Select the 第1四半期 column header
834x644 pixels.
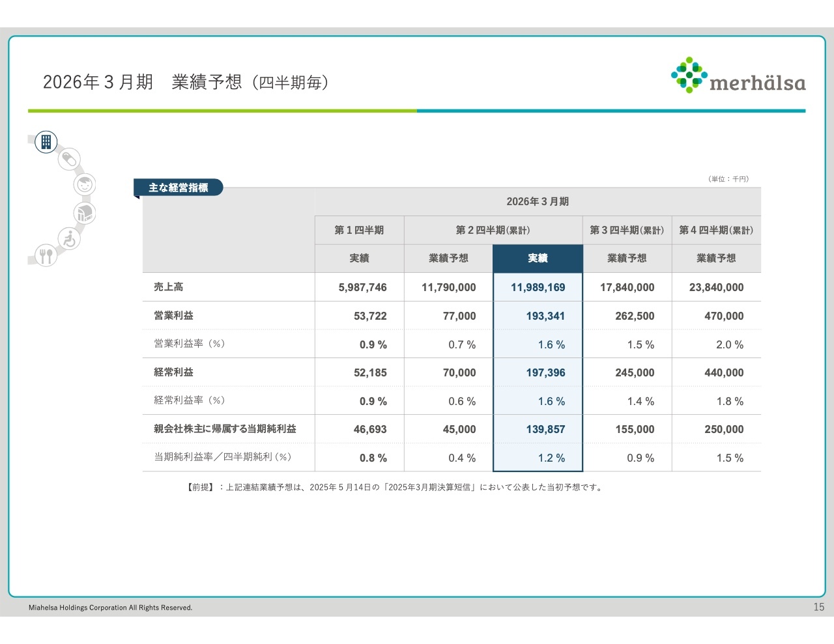click(359, 231)
